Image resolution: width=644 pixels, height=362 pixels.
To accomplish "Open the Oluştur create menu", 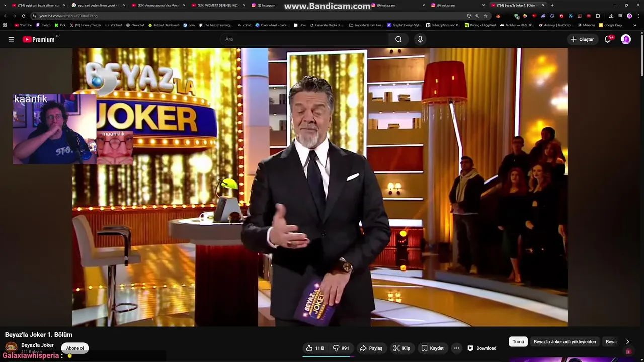I will coord(582,39).
